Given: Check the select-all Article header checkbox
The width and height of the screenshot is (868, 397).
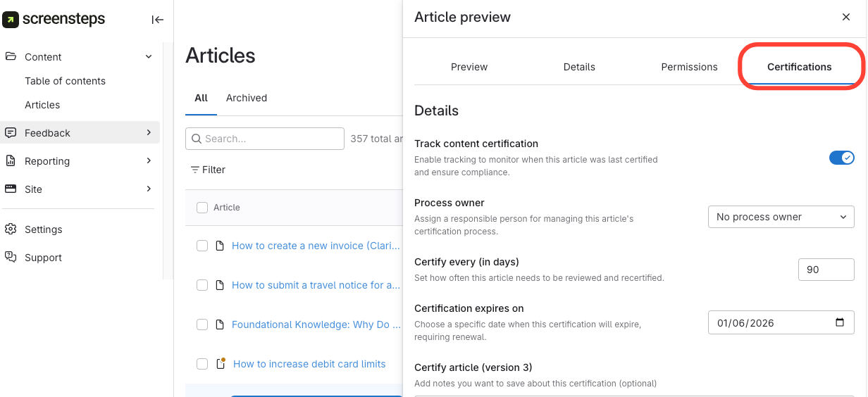Looking at the screenshot, I should [x=202, y=208].
